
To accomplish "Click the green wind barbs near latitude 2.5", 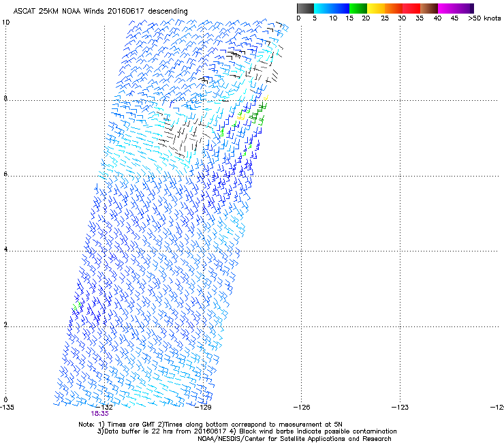I will coord(77,305).
